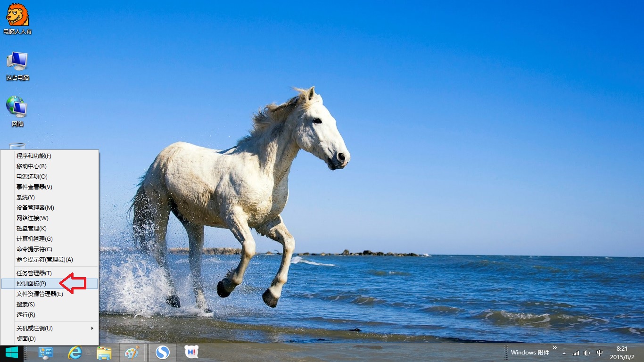
Task: Open the 电脑人人有 desktop icon
Action: [x=17, y=19]
